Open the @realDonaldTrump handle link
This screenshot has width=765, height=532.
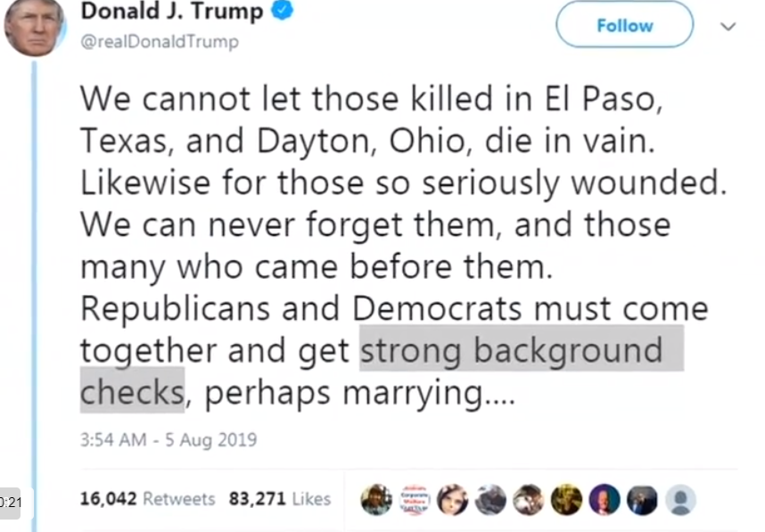pos(160,42)
